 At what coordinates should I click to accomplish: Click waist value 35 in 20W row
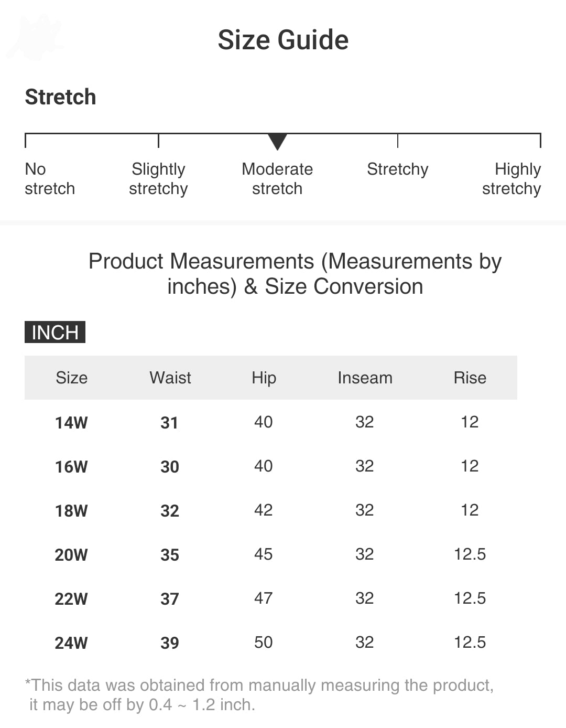[170, 555]
